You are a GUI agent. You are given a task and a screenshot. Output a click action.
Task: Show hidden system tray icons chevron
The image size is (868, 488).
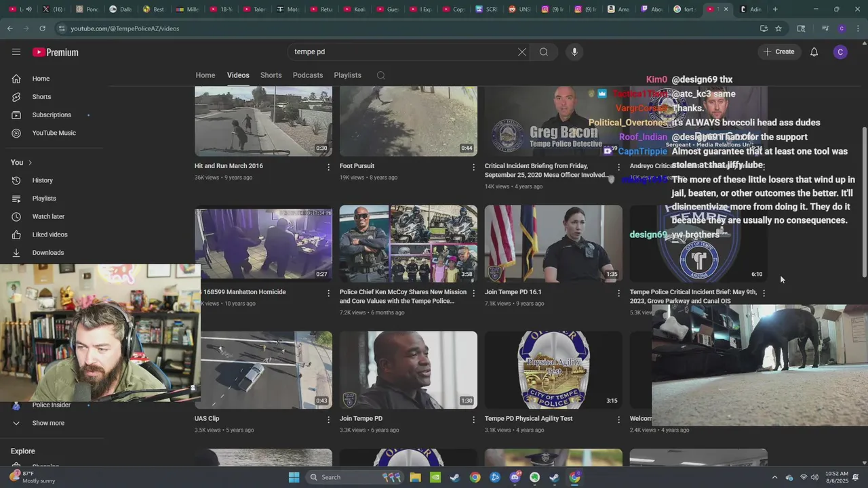(x=774, y=477)
